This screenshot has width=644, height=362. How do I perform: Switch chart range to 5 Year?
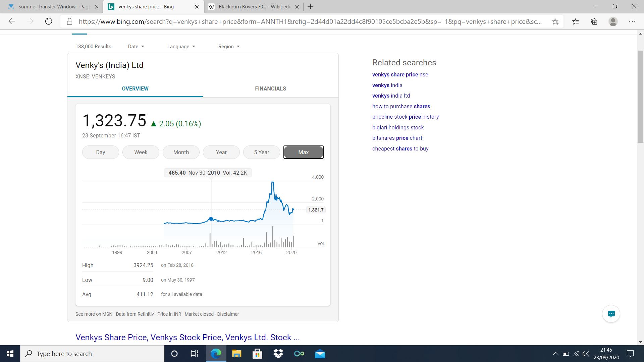261,152
